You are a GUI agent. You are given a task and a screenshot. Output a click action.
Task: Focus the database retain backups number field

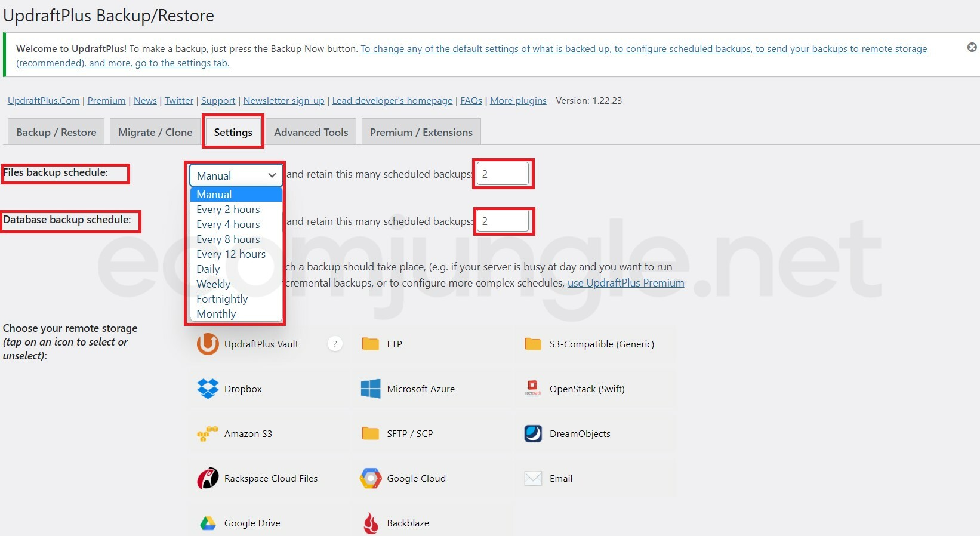coord(503,221)
